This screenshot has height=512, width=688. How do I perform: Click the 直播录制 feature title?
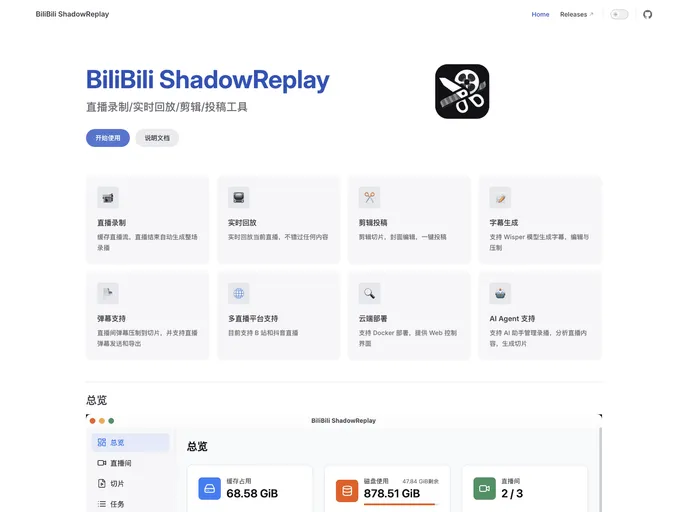coord(111,223)
